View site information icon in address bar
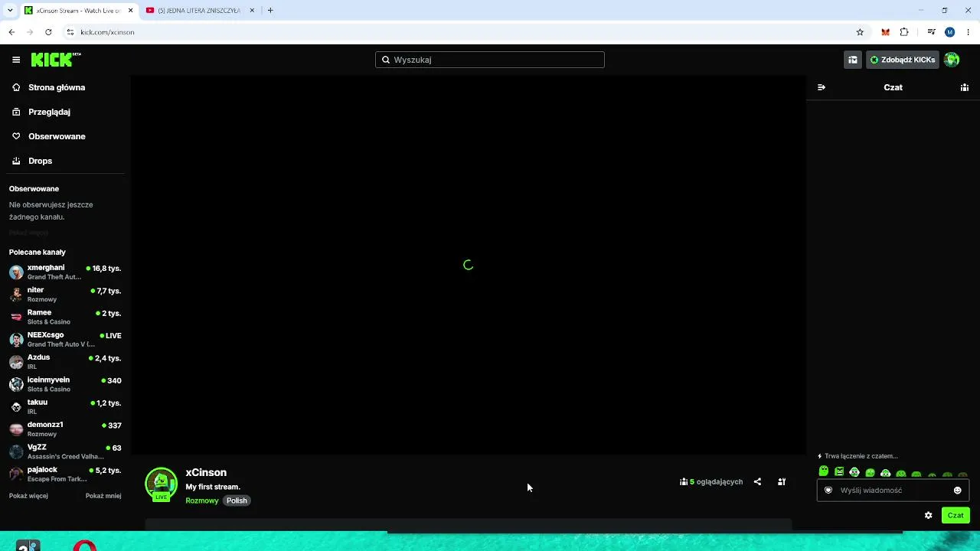980x551 pixels. tap(70, 32)
